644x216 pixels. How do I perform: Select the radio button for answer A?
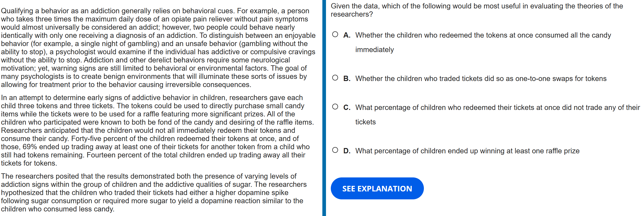click(335, 34)
